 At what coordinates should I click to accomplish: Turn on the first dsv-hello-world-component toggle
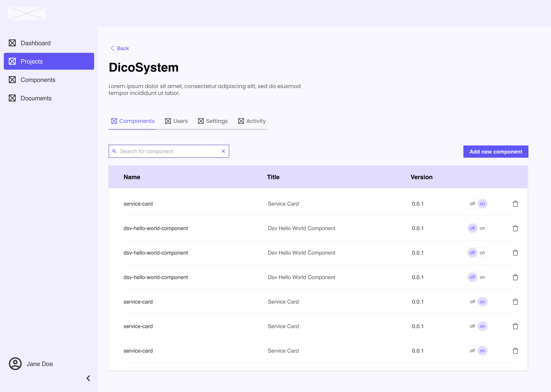click(x=482, y=228)
